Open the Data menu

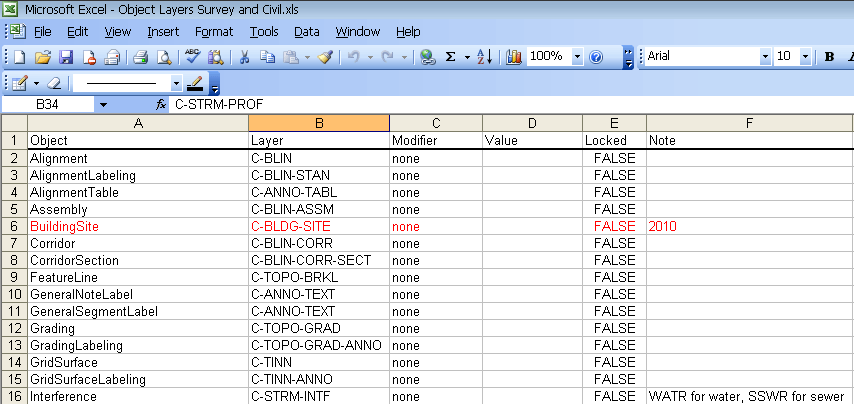click(306, 32)
